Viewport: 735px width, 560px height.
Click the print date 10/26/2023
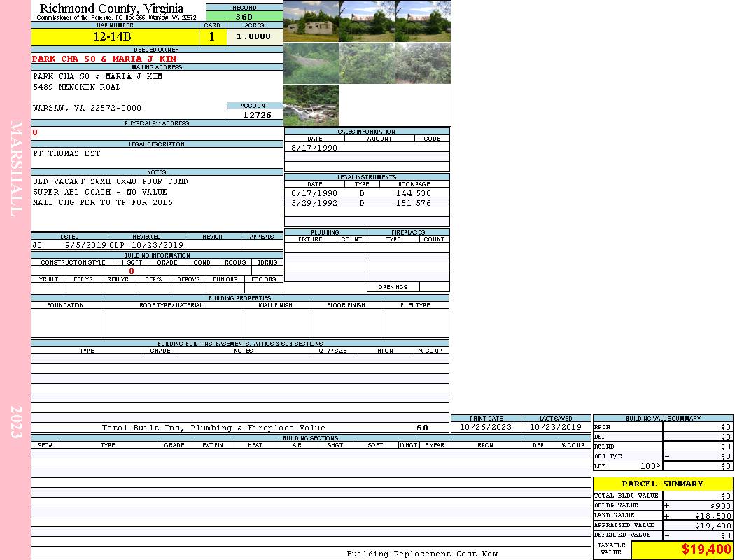pos(486,427)
